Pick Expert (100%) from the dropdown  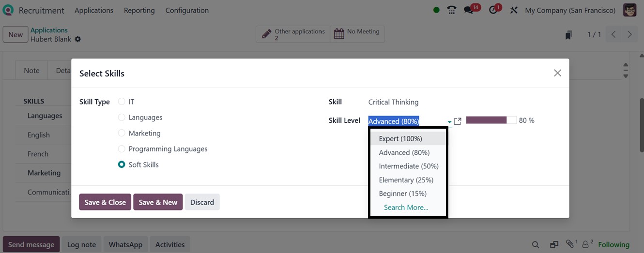(x=400, y=139)
